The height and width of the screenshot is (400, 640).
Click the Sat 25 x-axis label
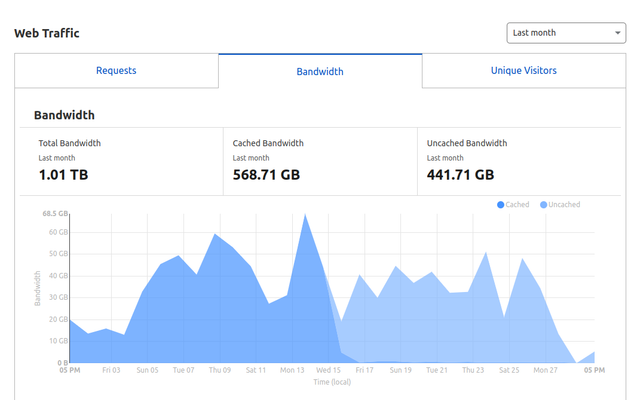509,370
